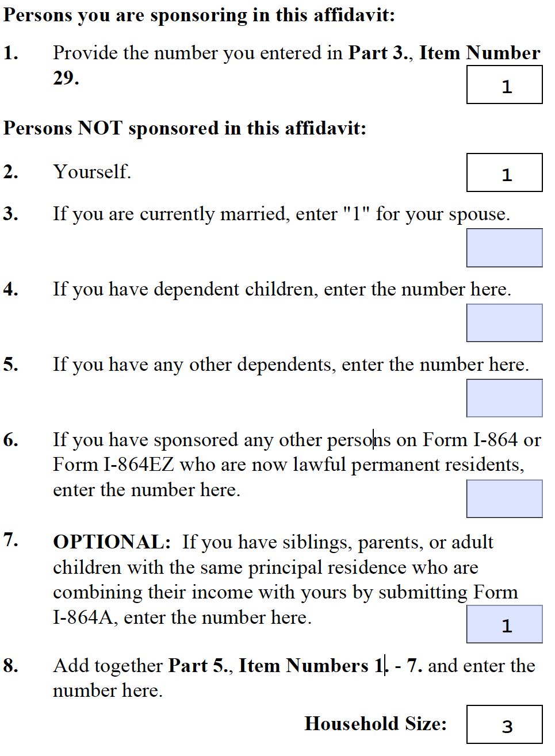555x756 pixels.
Task: Click the 'Household Size:' label
Action: tap(376, 723)
